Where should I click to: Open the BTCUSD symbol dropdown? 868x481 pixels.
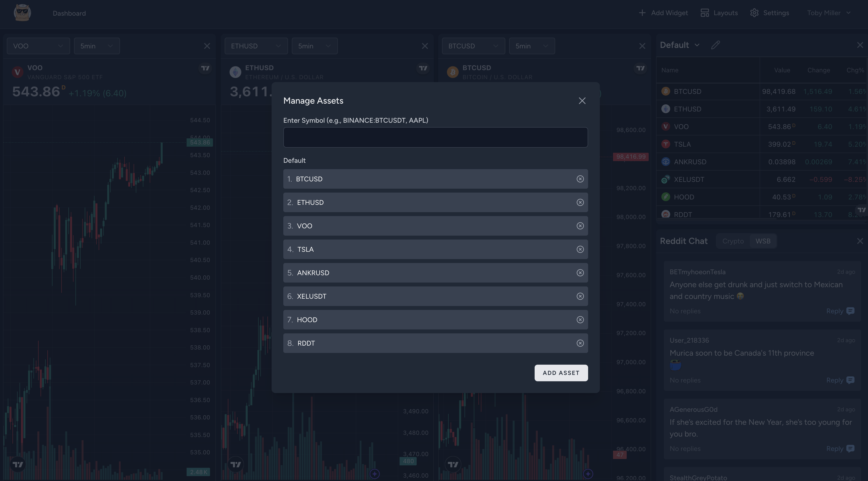473,46
